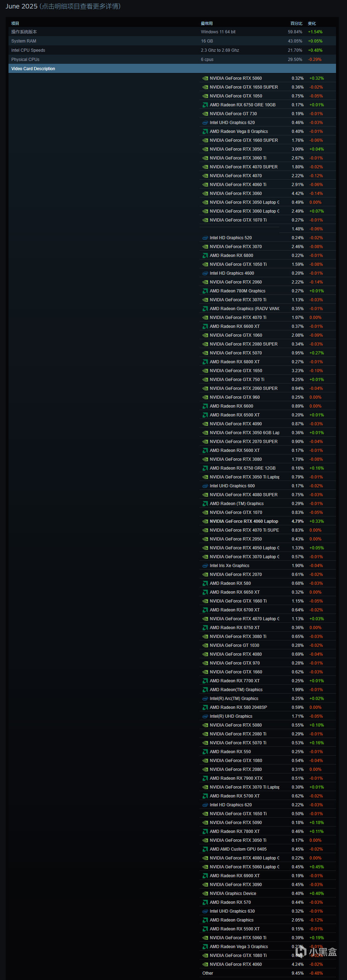Click the NVIDIA Graphics Device row name
347x980 pixels.
[x=233, y=893]
